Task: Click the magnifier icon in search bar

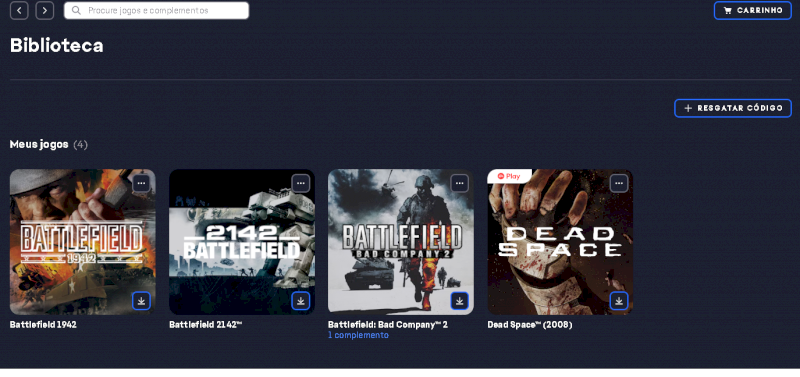Action: coord(76,10)
